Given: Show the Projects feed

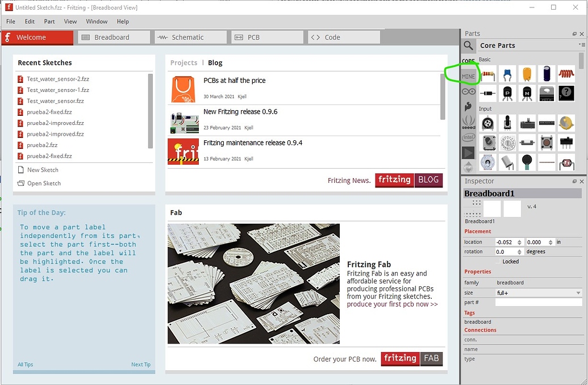Looking at the screenshot, I should click(x=184, y=62).
